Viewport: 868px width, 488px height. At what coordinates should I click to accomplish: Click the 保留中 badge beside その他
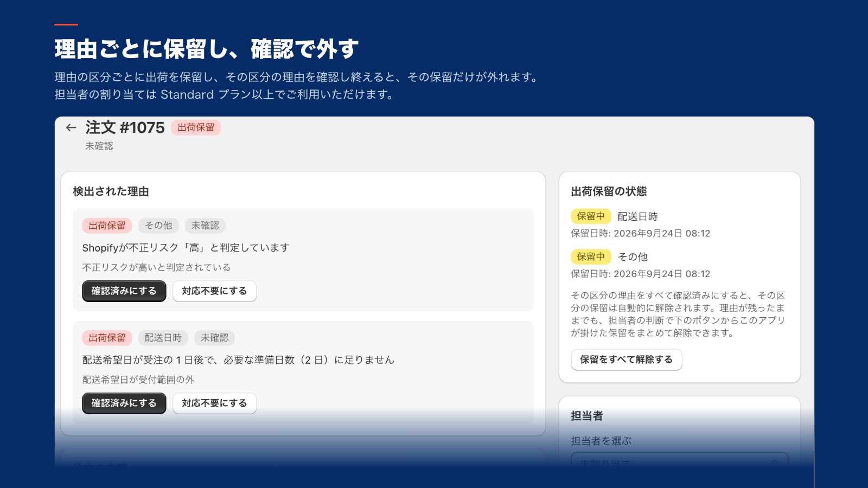click(x=591, y=257)
